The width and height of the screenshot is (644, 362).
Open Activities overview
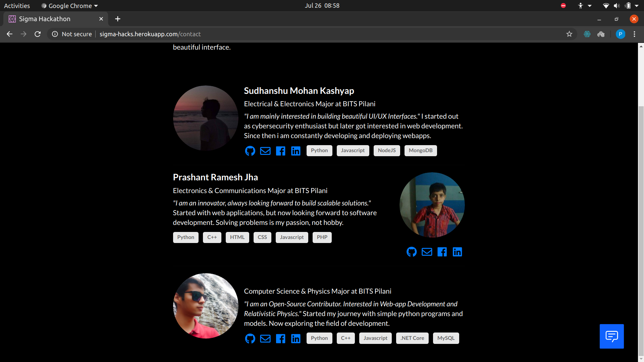point(17,6)
